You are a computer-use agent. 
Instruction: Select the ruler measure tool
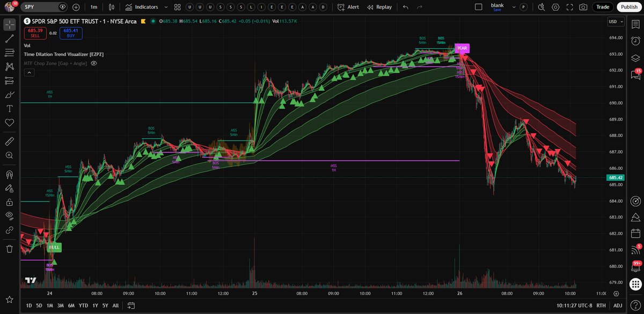9,141
